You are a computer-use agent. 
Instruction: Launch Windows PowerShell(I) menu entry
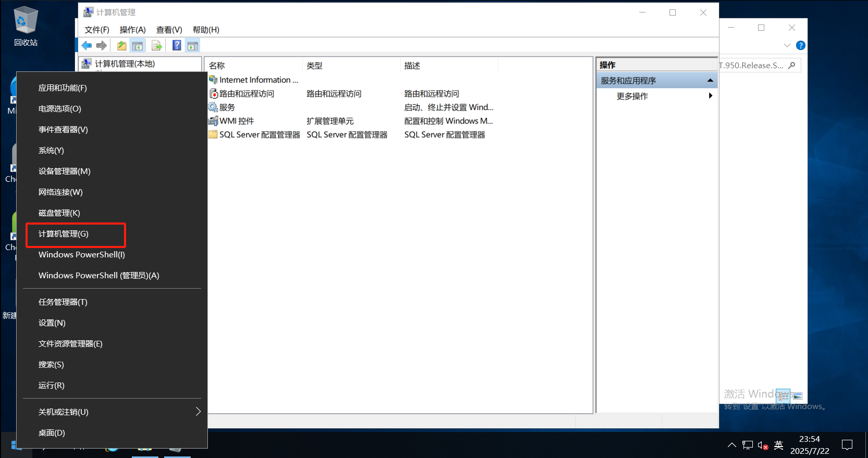(x=112, y=254)
